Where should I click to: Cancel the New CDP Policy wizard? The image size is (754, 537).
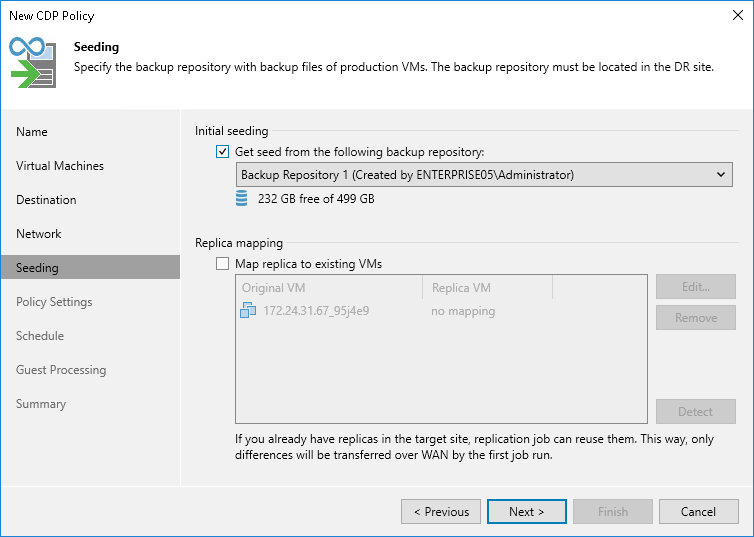pyautogui.click(x=699, y=512)
